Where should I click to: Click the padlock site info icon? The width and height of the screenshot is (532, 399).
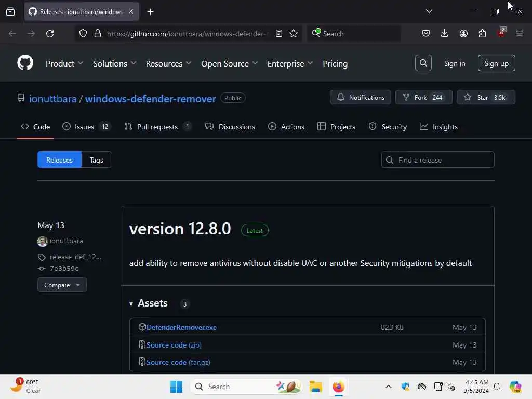coord(97,34)
